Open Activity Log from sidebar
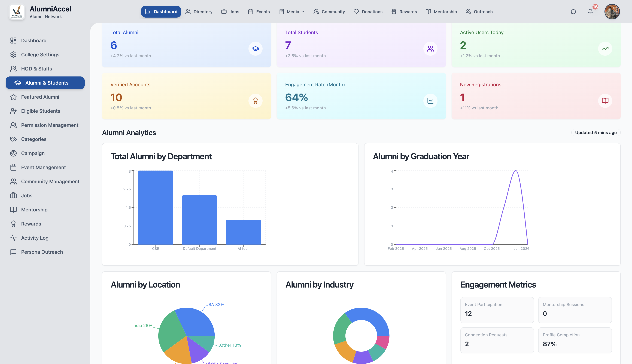This screenshot has width=632, height=364. click(x=35, y=238)
